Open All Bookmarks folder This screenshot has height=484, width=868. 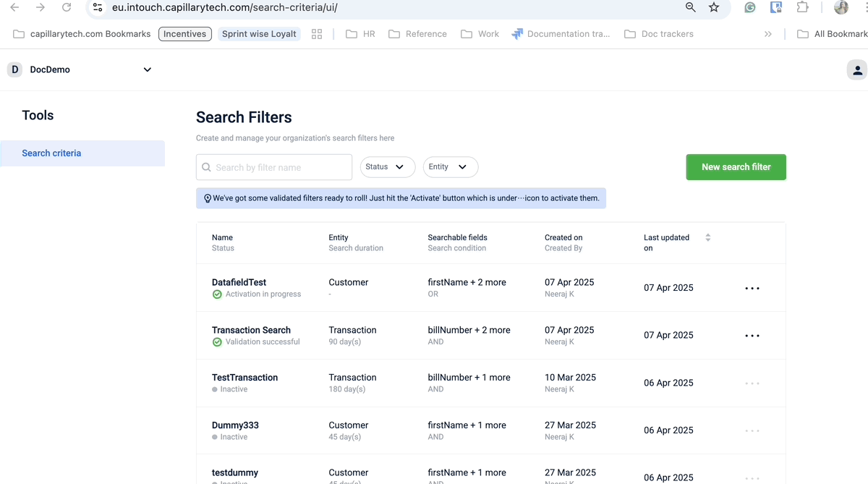pos(832,34)
